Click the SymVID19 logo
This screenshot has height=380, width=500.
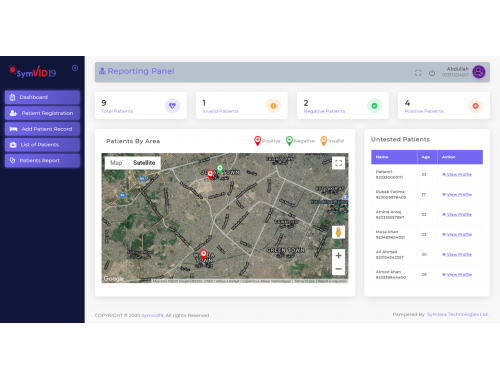(33, 71)
